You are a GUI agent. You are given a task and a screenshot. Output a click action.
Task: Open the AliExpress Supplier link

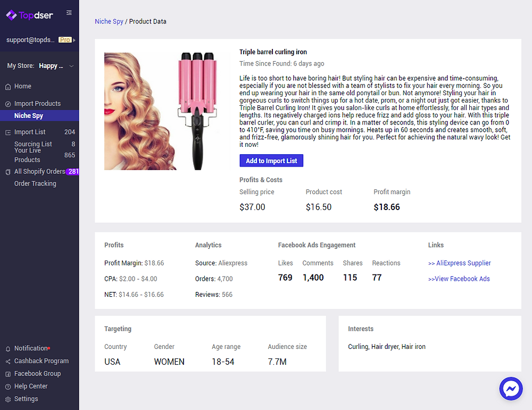tap(460, 263)
